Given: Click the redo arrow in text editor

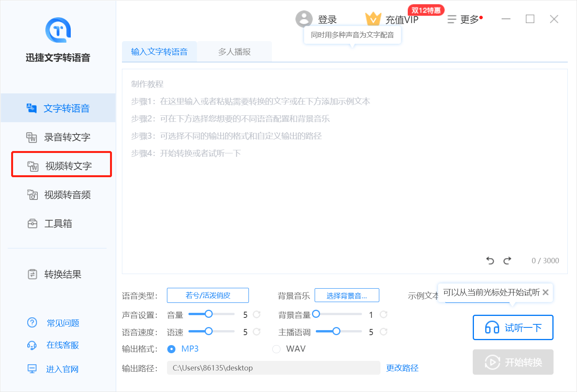Looking at the screenshot, I should click(507, 261).
